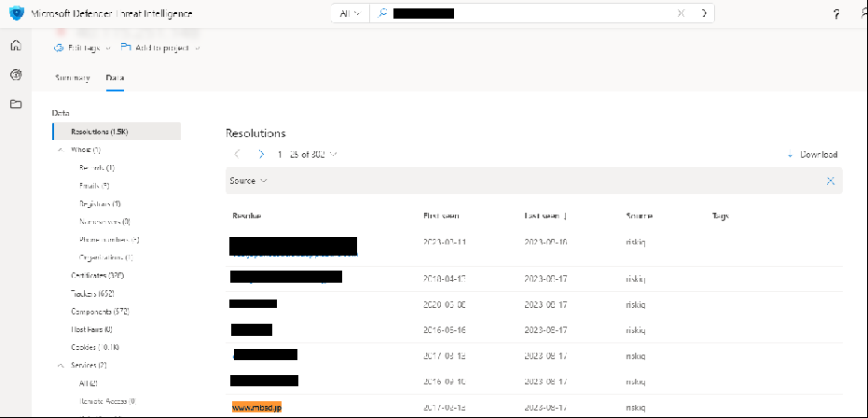This screenshot has width=868, height=418.
Task: Sort by the Last seen column header
Action: (546, 216)
